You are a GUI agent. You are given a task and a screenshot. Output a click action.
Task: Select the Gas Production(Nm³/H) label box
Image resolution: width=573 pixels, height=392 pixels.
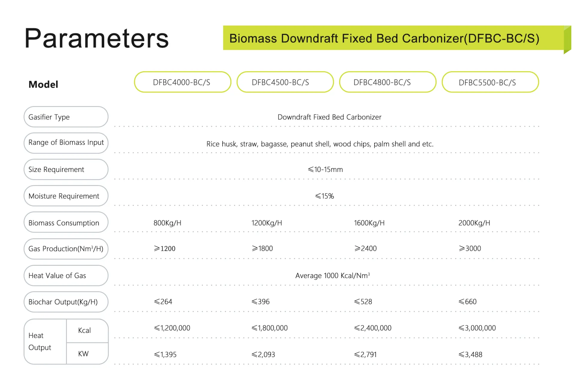[x=66, y=249]
